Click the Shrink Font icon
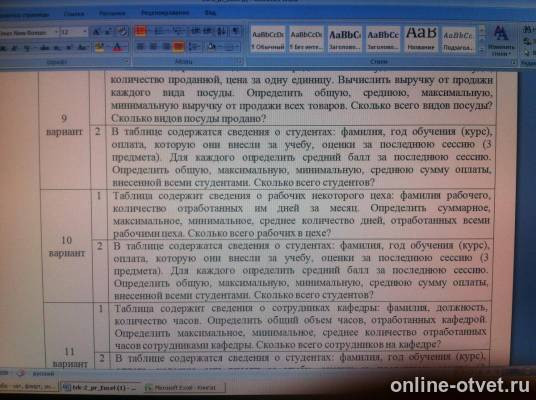The image size is (536, 400). pyautogui.click(x=108, y=32)
